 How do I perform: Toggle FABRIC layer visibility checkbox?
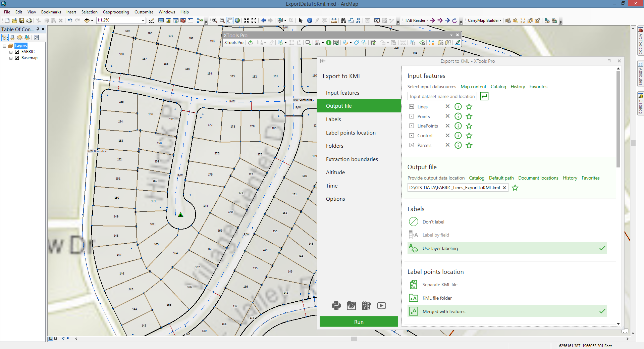pyautogui.click(x=17, y=52)
